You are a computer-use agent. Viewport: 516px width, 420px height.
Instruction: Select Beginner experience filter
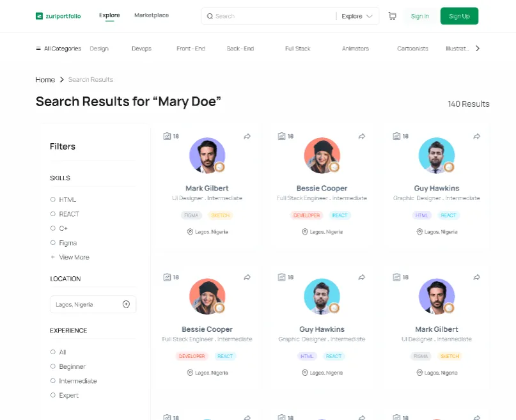coord(52,366)
